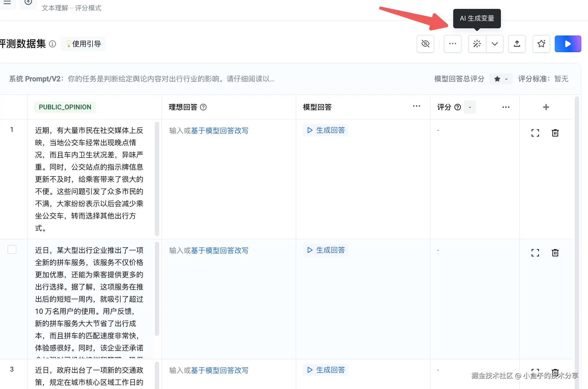588x389 pixels.
Task: Click the AI generate variables sparkle icon
Action: click(x=477, y=44)
